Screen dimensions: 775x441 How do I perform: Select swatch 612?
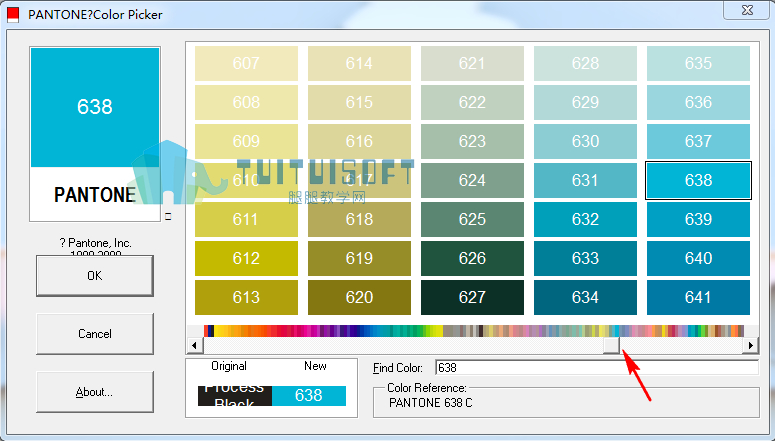[x=246, y=258]
